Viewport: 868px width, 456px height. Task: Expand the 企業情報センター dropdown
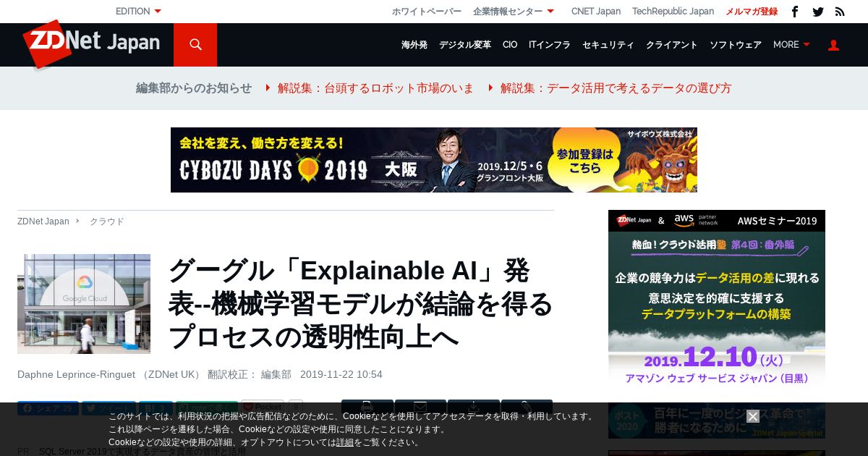point(514,12)
